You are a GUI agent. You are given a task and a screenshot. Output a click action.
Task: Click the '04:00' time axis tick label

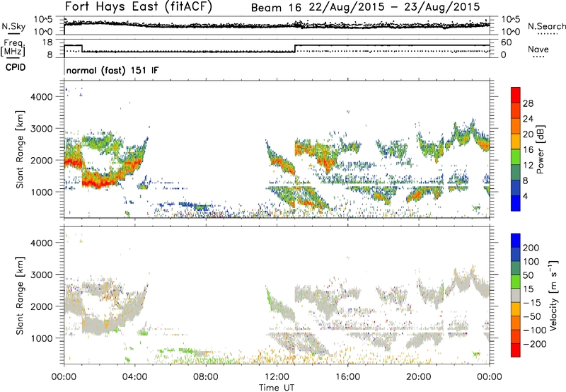tap(134, 377)
